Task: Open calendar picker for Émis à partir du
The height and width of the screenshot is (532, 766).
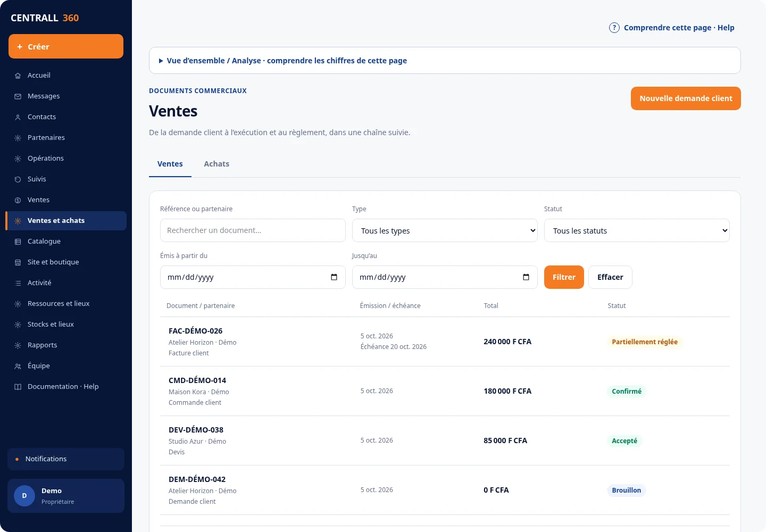Action: click(x=334, y=277)
